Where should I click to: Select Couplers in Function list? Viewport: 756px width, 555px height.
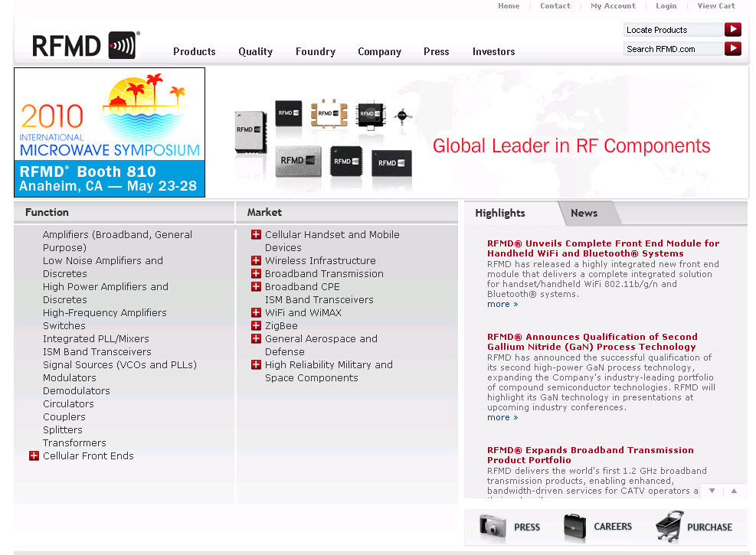point(64,416)
